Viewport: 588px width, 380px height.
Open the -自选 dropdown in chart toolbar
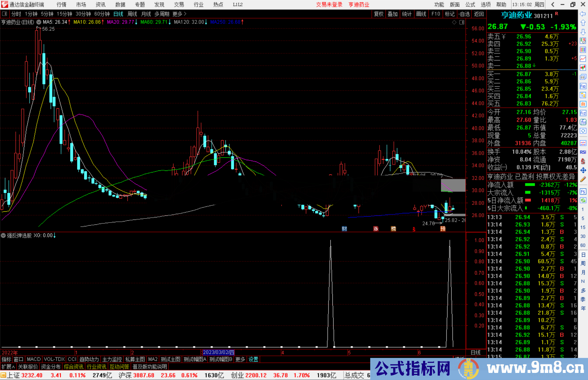464,14
